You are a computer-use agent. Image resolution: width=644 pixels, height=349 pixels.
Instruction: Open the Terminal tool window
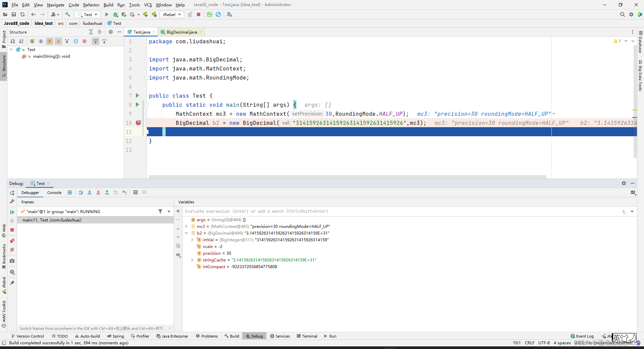tap(307, 336)
